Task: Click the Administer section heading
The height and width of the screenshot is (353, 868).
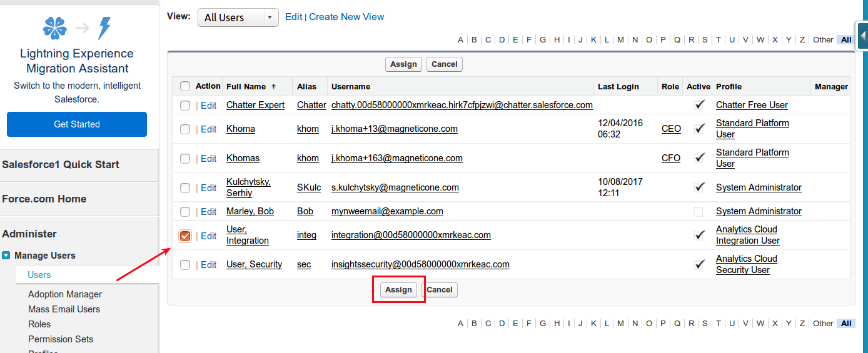Action: tap(29, 234)
